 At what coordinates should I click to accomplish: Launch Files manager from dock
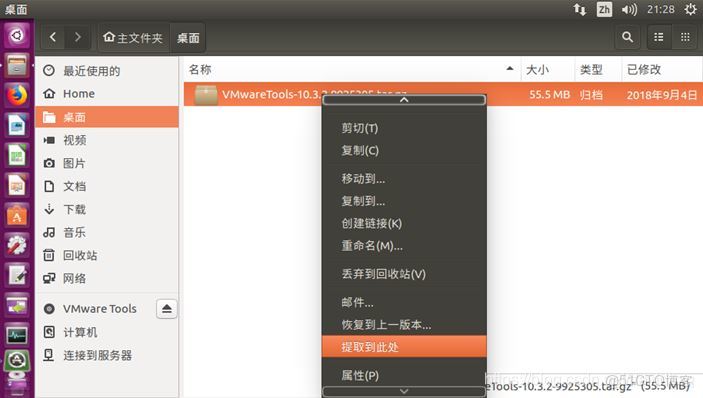click(17, 65)
